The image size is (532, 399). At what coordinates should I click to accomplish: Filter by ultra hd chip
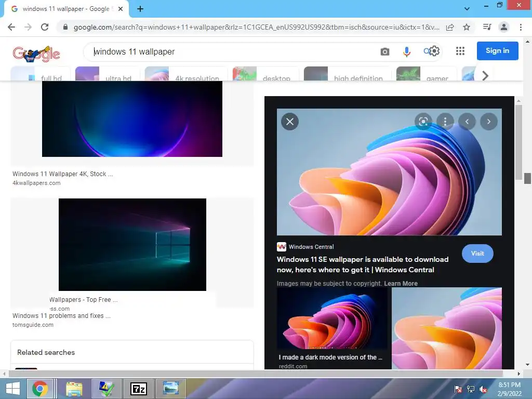(106, 74)
